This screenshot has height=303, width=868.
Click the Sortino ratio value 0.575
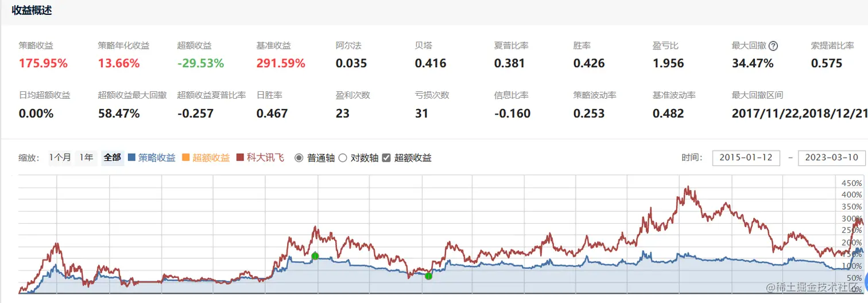point(827,63)
